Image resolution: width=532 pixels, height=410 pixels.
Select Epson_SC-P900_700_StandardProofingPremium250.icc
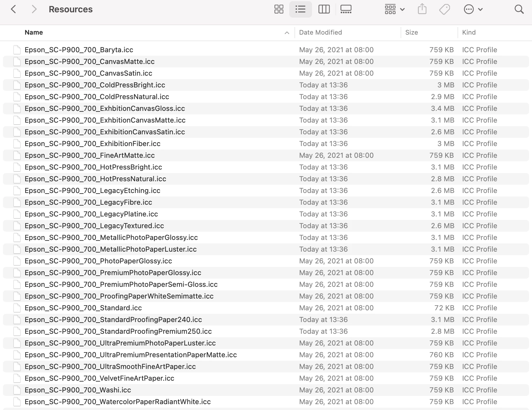point(266,331)
